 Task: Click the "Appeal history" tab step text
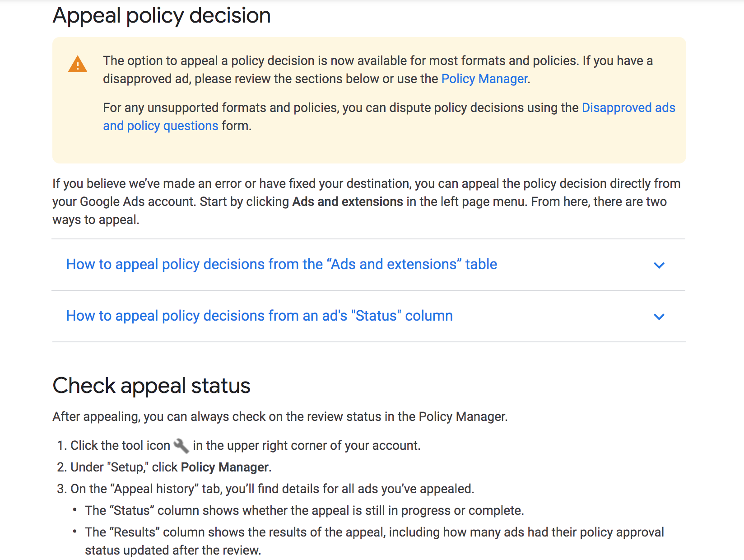272,489
